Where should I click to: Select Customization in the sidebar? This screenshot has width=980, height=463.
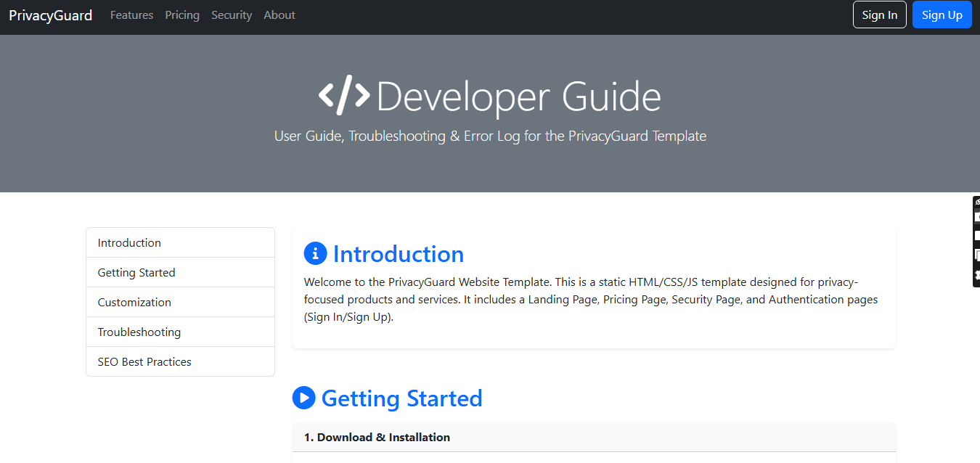tap(134, 303)
